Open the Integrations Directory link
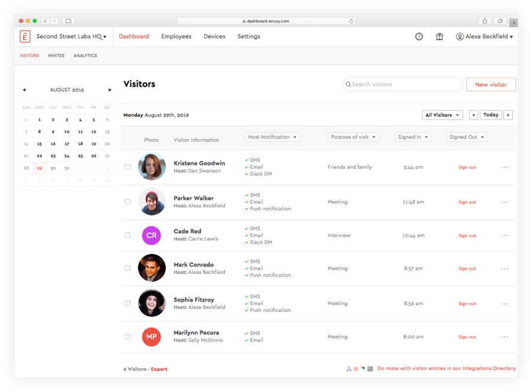 point(446,368)
